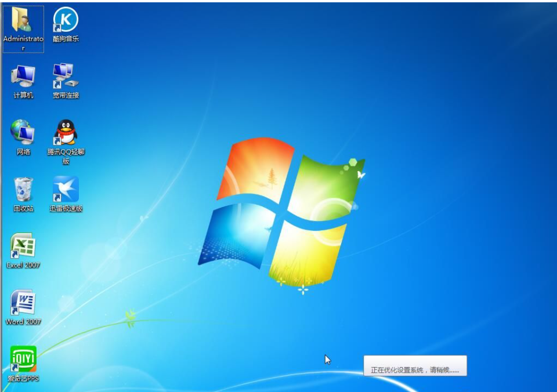Select the 计算机 (Computer) desktop icon
557x392 pixels.
(x=23, y=76)
